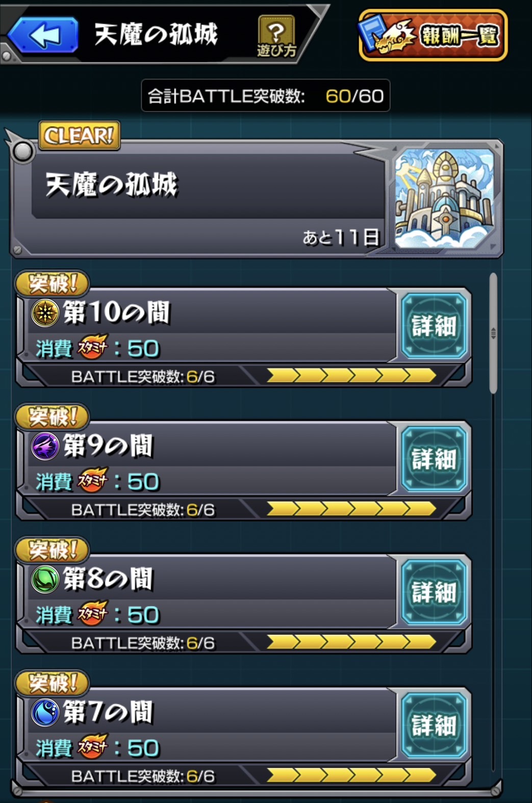Click the 合計BATTLE突破数 60/60 counter
The height and width of the screenshot is (803, 532).
265,95
